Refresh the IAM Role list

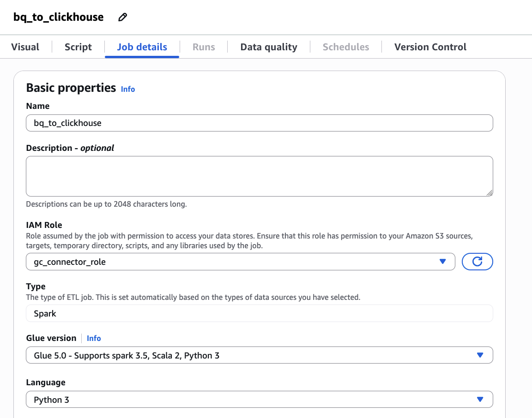click(477, 262)
